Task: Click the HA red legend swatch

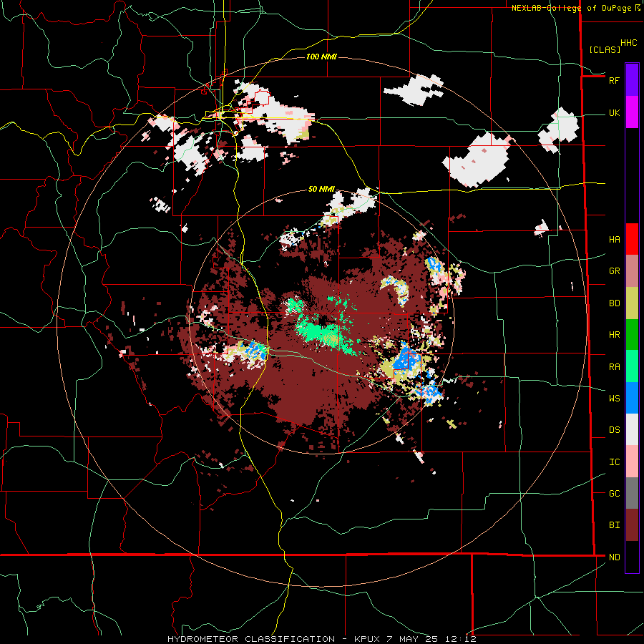Action: point(632,239)
